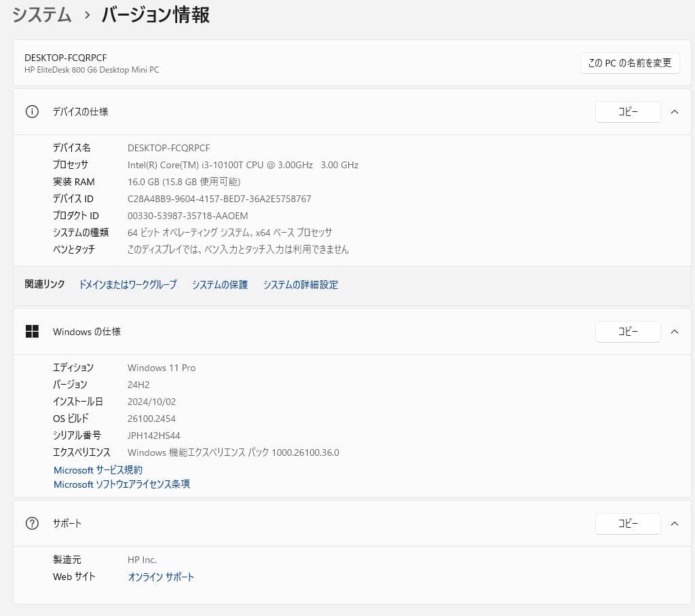
Task: Collapse the Windows の仕様 section
Action: pyautogui.click(x=674, y=332)
